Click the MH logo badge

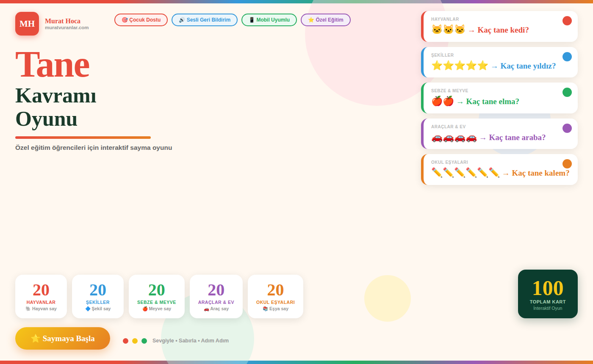(x=27, y=24)
